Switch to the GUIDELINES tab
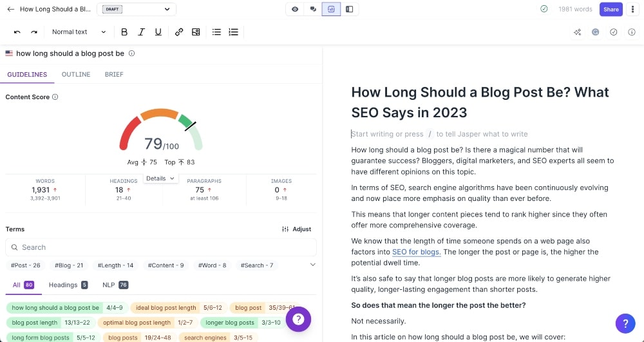644x342 pixels. point(27,74)
